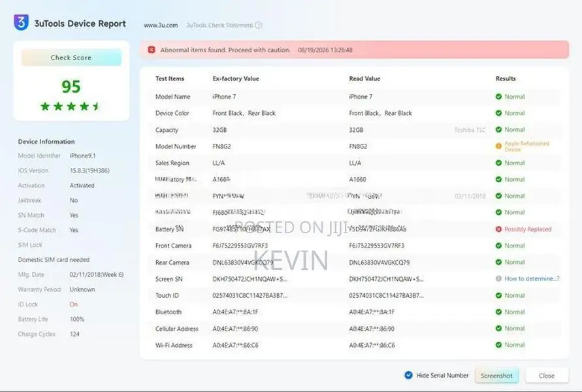Click the 'Toshiba TLC' capacity note
582x392 pixels.
point(470,130)
